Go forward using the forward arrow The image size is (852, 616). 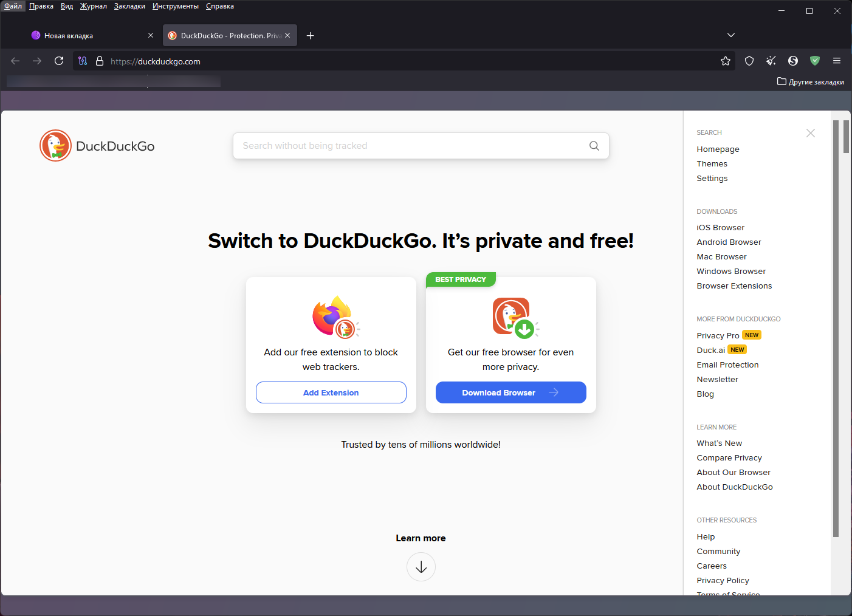[x=37, y=61]
